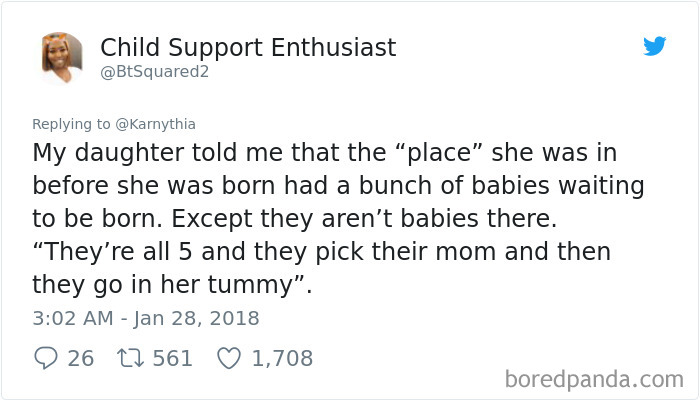The image size is (700, 401).
Task: Click the retweet count 561
Action: click(172, 358)
